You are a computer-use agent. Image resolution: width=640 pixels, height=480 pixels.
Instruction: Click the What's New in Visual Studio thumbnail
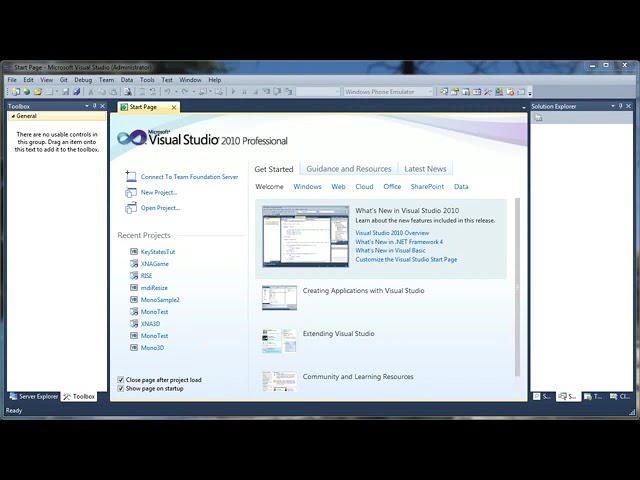[x=305, y=236]
